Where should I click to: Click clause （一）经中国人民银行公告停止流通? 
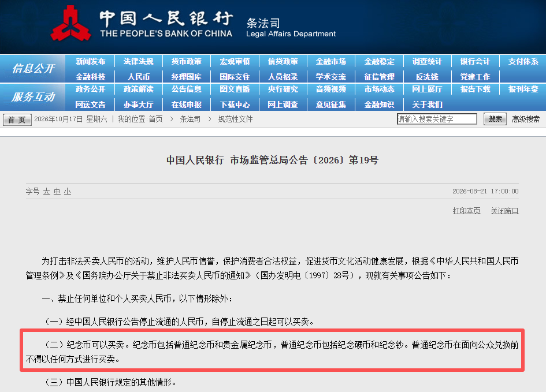click(x=180, y=322)
